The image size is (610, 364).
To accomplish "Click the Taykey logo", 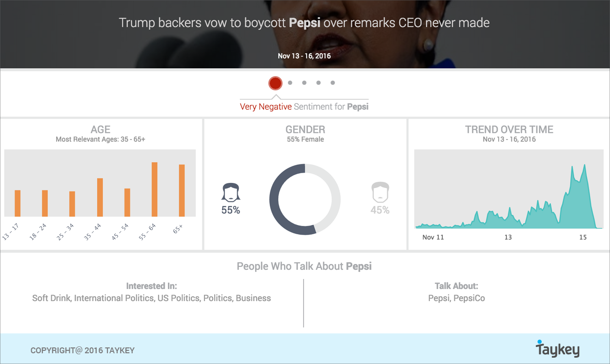I will coord(557,349).
